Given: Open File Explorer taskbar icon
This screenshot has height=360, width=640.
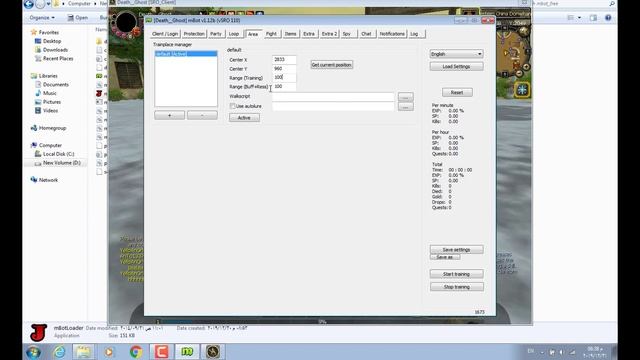Looking at the screenshot, I should [x=84, y=352].
